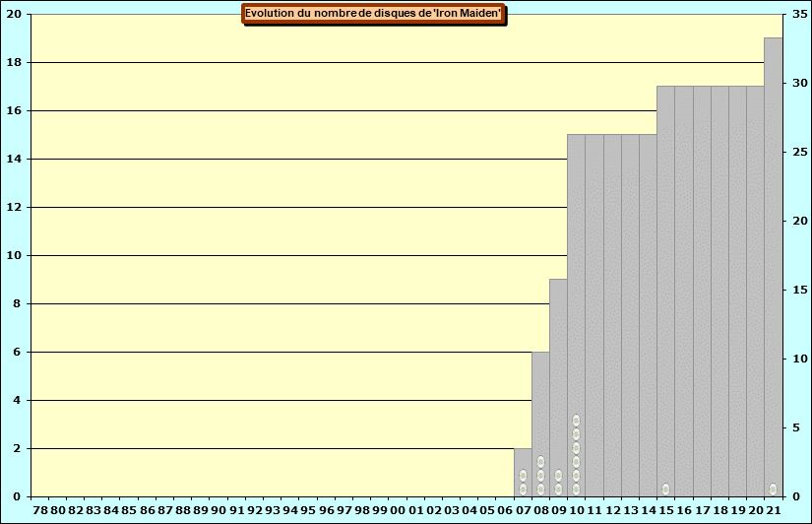
Task: Click the disc icon in the year 21 bar
Action: click(x=773, y=490)
